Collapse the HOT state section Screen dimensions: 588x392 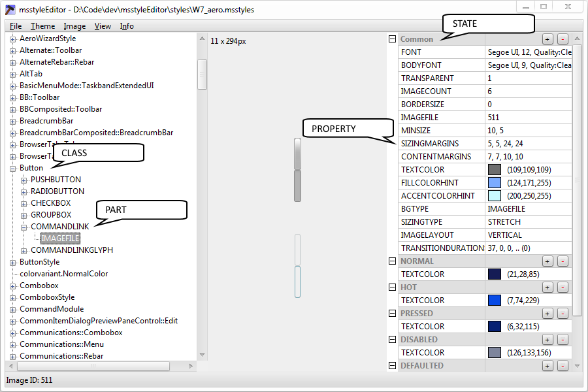tap(392, 287)
